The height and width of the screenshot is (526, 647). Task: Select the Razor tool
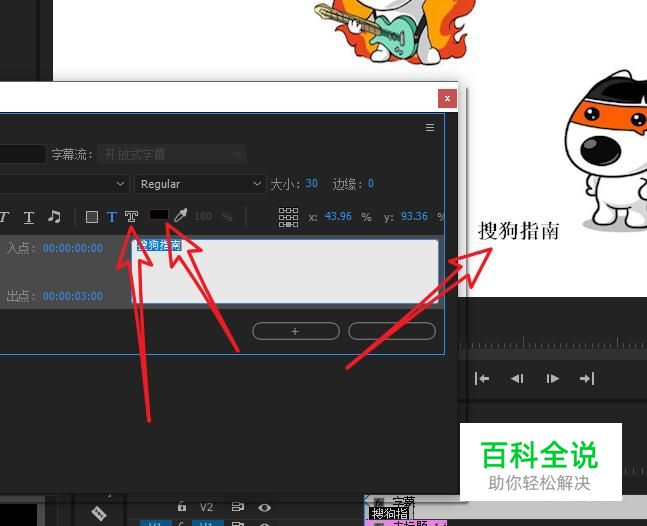[99, 513]
